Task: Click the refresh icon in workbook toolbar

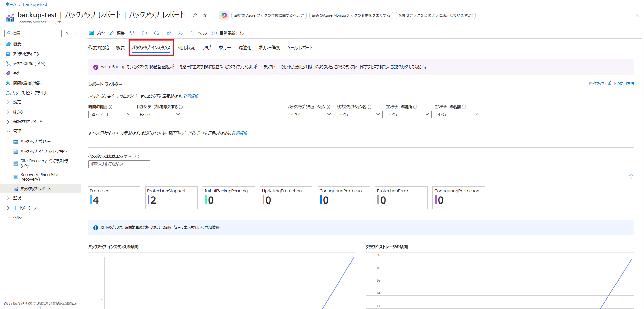Action: [x=144, y=33]
